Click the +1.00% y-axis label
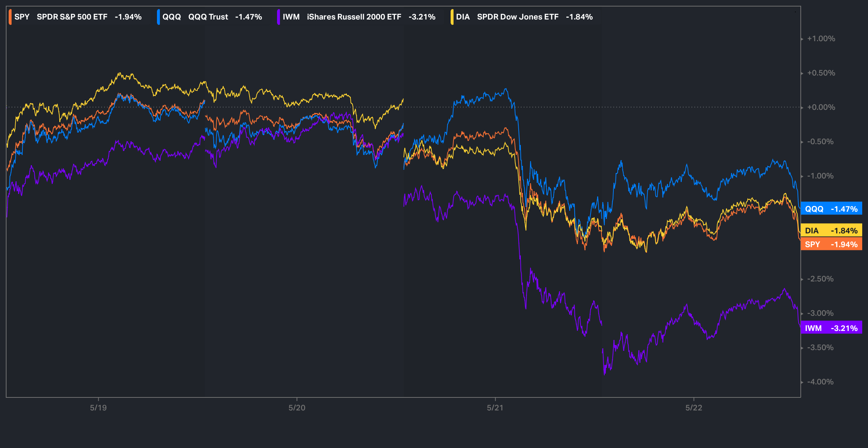The image size is (868, 448). [x=821, y=39]
